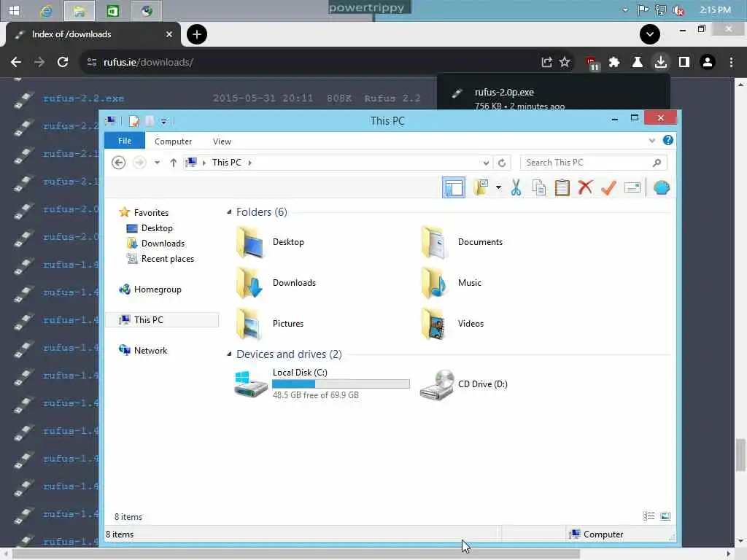Image resolution: width=747 pixels, height=560 pixels.
Task: Expand the ribbon with the chevron arrow
Action: 651,141
